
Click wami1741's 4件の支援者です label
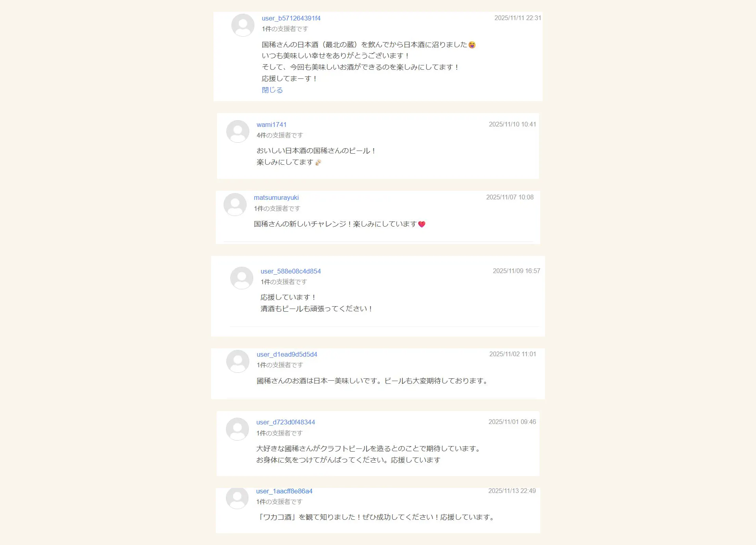coord(280,136)
